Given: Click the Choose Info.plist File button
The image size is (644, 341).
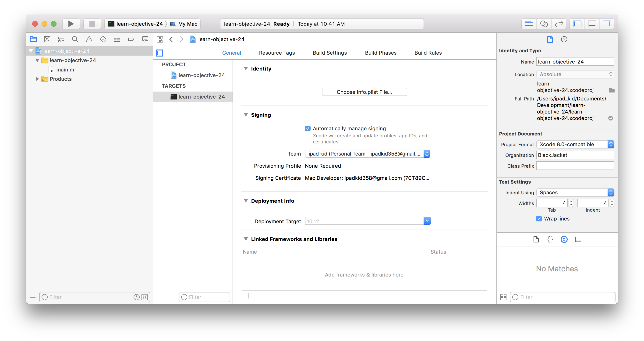Looking at the screenshot, I should 364,92.
